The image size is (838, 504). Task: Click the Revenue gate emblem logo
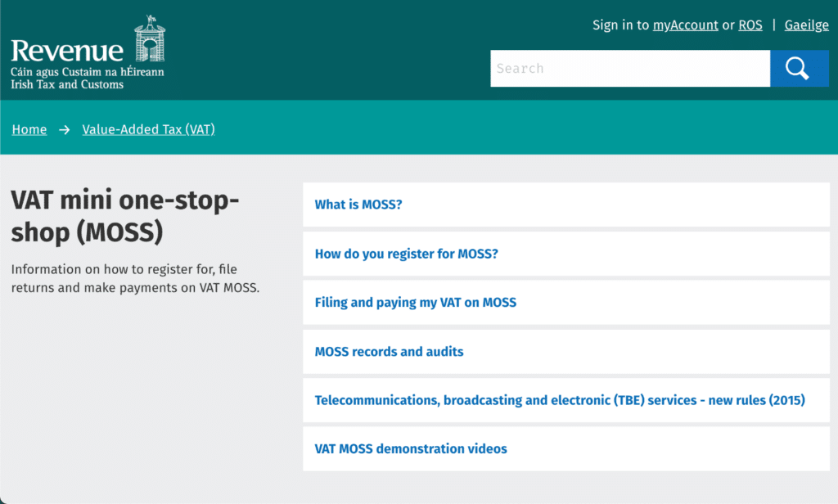click(x=149, y=38)
